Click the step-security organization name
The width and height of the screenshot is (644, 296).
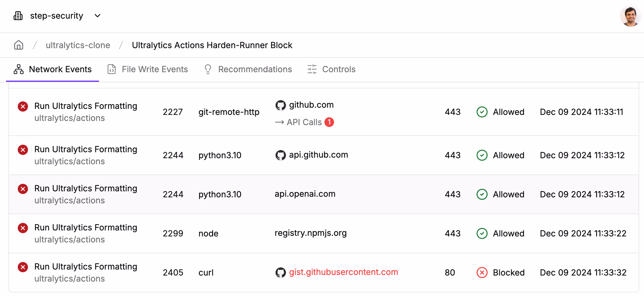coord(57,16)
